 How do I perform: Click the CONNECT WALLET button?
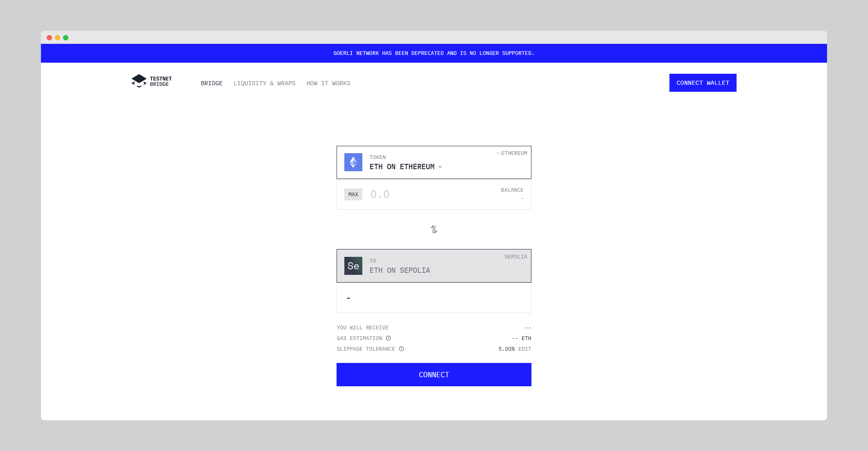[703, 83]
